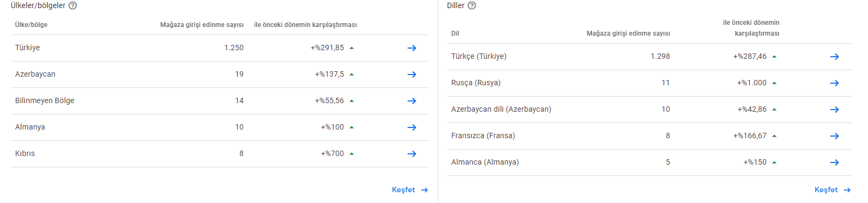Click Keşfet link under countries table
Image resolution: width=868 pixels, height=203 pixels.
(x=410, y=190)
